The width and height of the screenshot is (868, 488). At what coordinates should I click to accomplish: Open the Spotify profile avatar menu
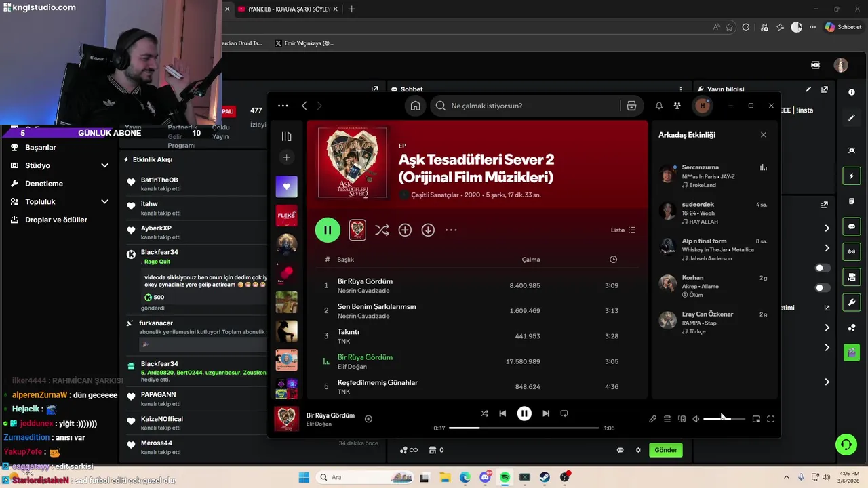click(702, 106)
